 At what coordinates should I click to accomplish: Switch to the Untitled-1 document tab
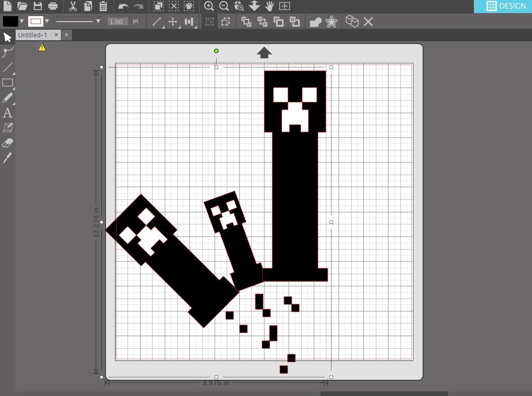[x=33, y=35]
